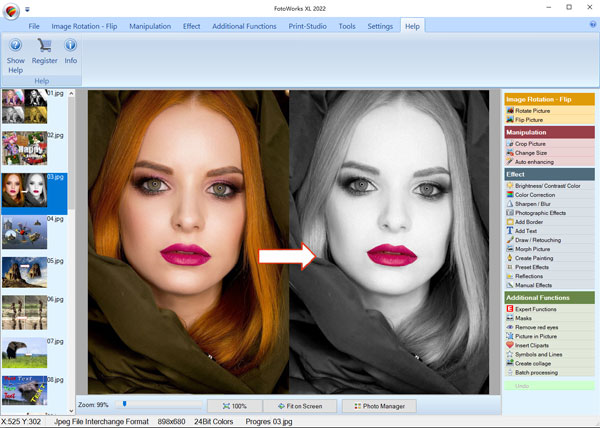Select thumbnail 03.jpg
The image size is (600, 428).
25,190
